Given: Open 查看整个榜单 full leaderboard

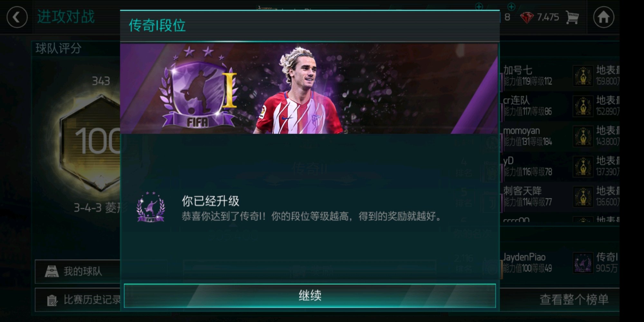Looking at the screenshot, I should 574,299.
